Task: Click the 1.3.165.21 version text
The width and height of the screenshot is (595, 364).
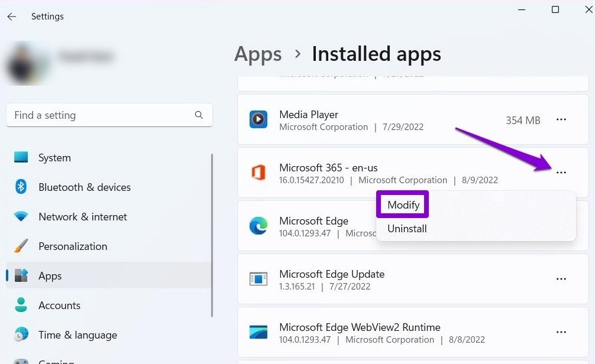Action: coord(297,287)
